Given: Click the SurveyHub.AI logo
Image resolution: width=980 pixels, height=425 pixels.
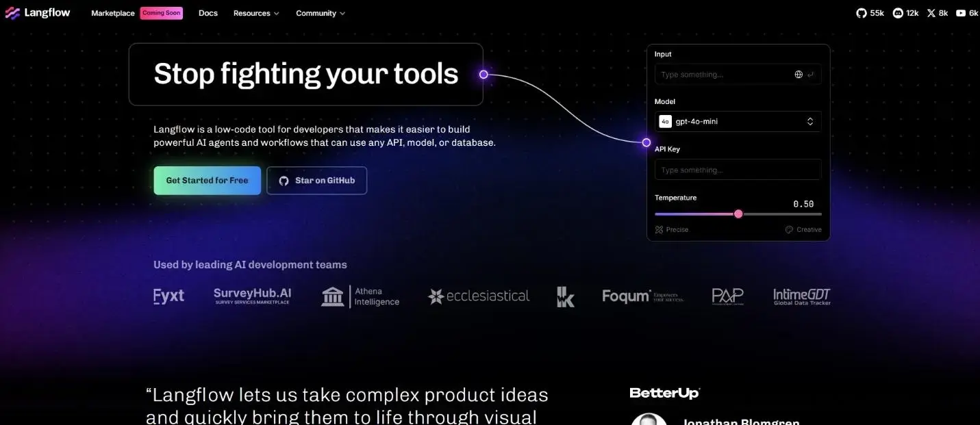Looking at the screenshot, I should point(252,296).
